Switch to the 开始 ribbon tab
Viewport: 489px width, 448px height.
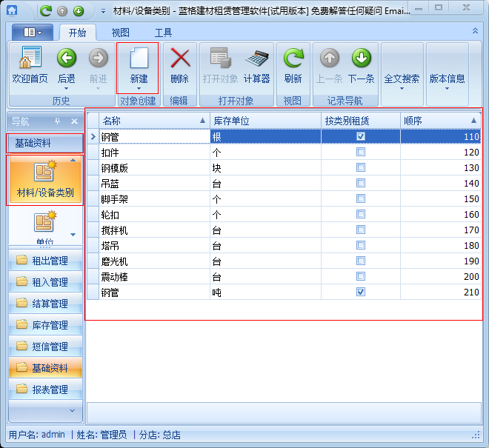pyautogui.click(x=77, y=33)
